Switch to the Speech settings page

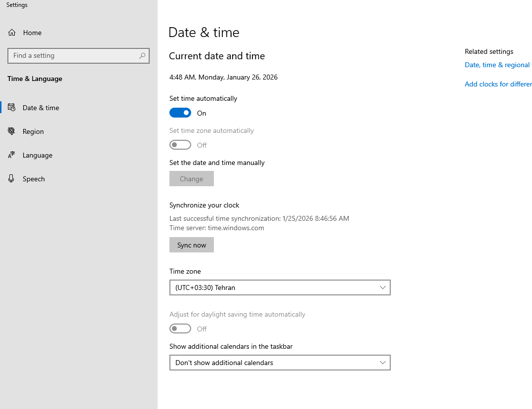pos(34,179)
